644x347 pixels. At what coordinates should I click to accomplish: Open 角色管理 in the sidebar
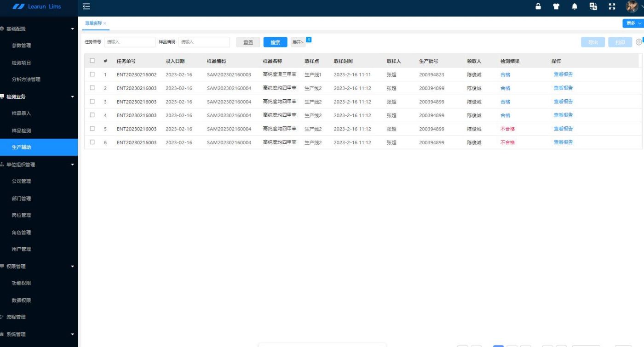coord(21,233)
